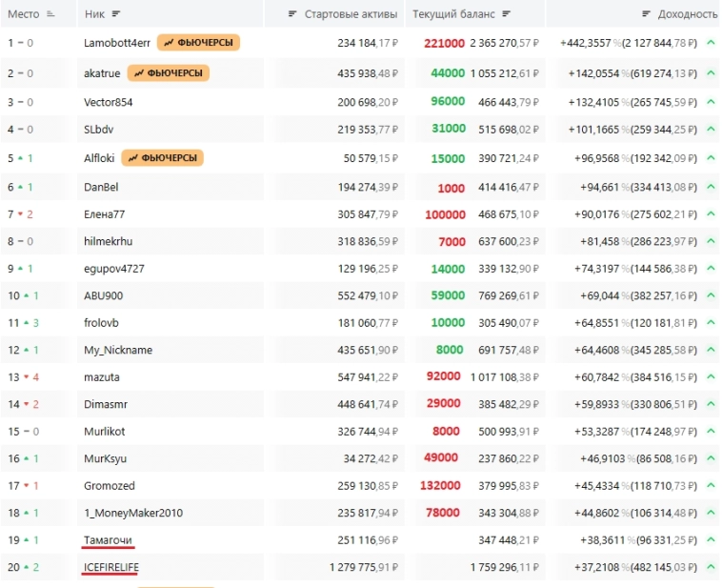Open the Dimasmr nickname
Viewport: 722px width, 588px height.
(x=106, y=404)
